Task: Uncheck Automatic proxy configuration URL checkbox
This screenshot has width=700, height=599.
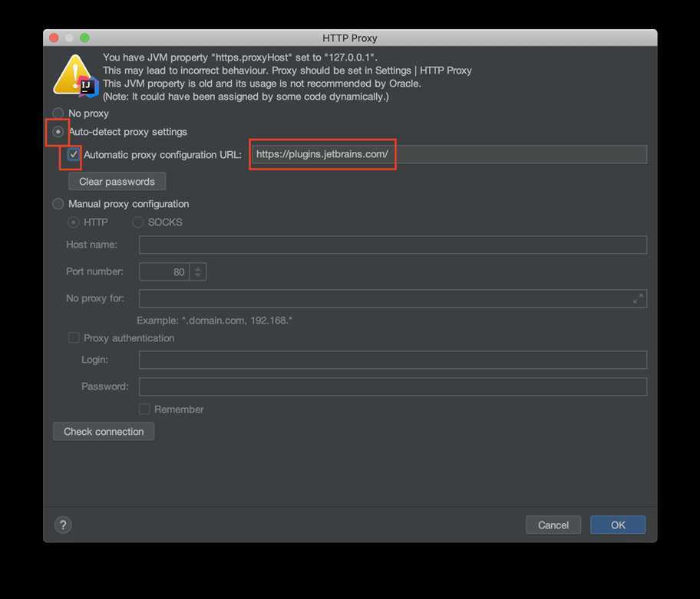Action: click(x=73, y=154)
